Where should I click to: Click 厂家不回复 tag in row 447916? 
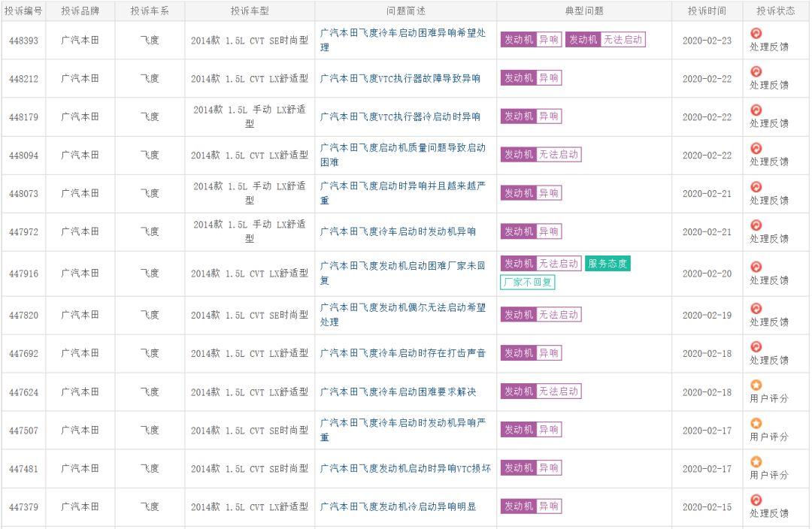528,283
